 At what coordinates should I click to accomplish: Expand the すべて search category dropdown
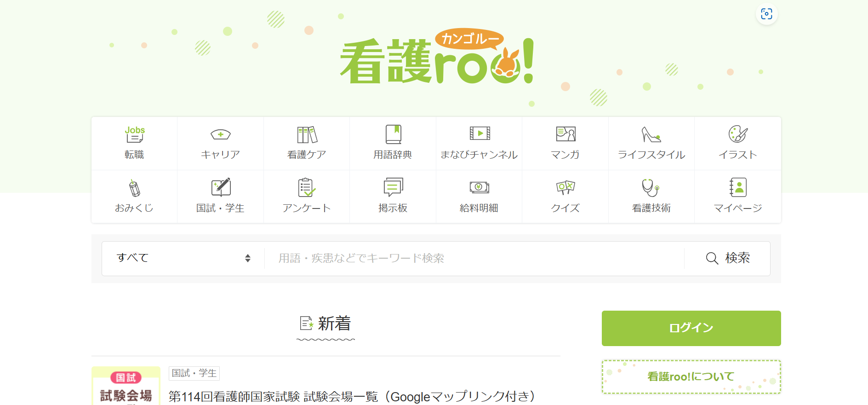[183, 258]
